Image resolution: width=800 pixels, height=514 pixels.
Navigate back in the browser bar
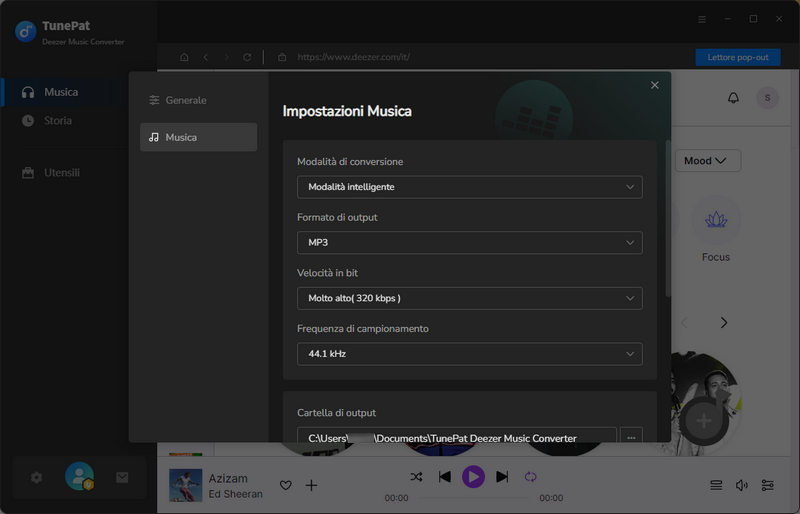[x=206, y=57]
